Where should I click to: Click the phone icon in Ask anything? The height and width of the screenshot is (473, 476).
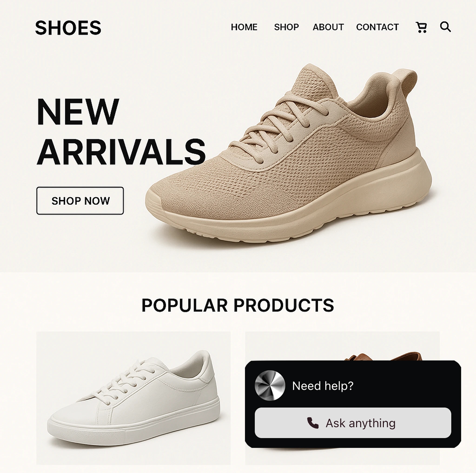pos(313,423)
